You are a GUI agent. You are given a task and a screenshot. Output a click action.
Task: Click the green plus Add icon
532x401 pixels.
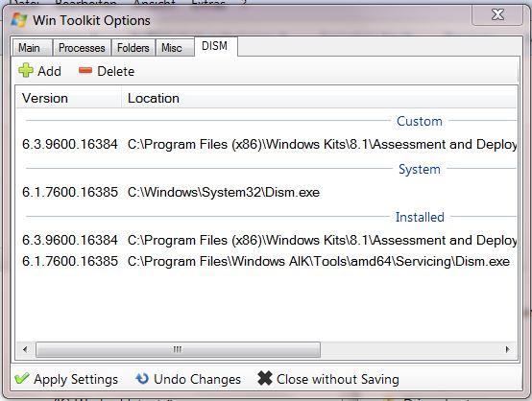tap(25, 70)
